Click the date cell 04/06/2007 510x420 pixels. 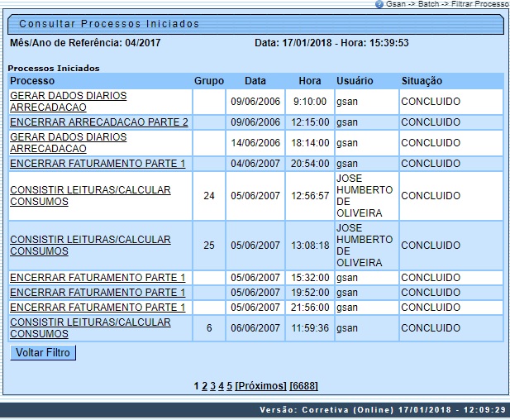click(255, 164)
